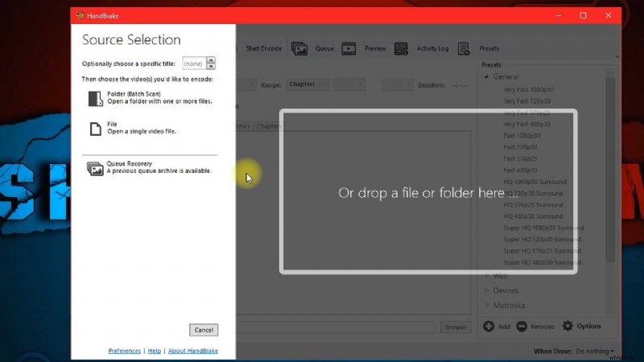
Task: Expand the Matroska presets group
Action: [x=486, y=305]
